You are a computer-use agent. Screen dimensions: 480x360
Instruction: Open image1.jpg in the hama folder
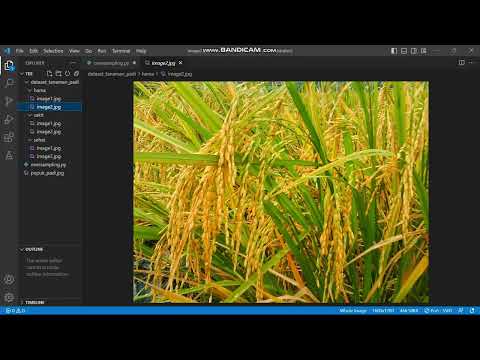[x=49, y=99]
